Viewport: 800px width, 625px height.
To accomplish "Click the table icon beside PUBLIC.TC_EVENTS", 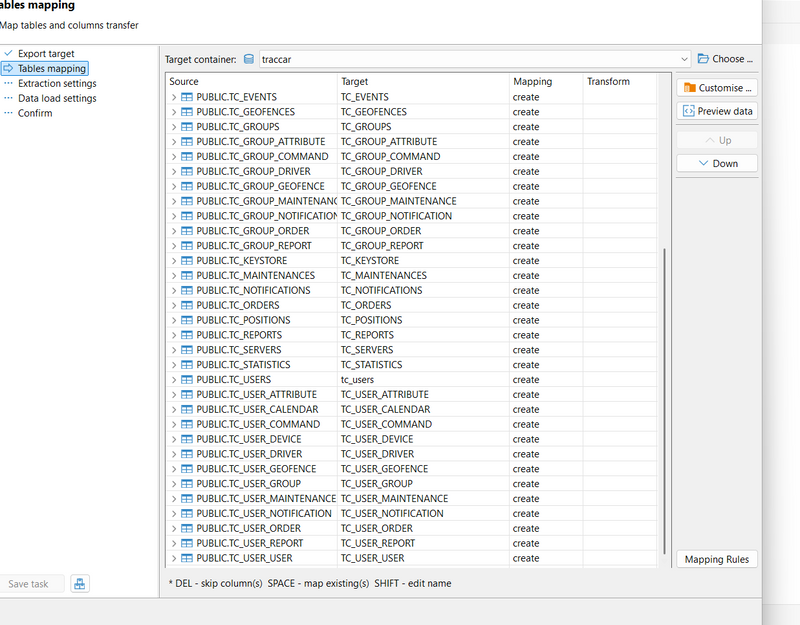I will pos(187,97).
